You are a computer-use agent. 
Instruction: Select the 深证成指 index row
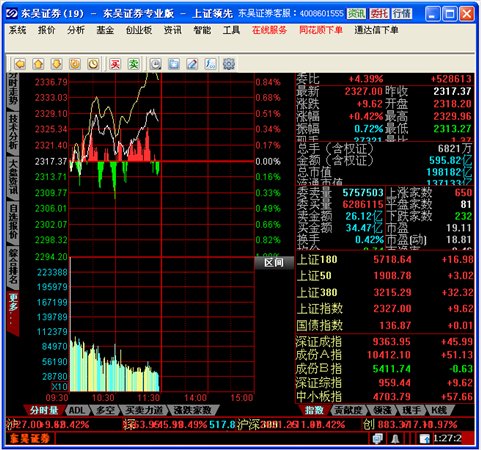click(x=385, y=341)
